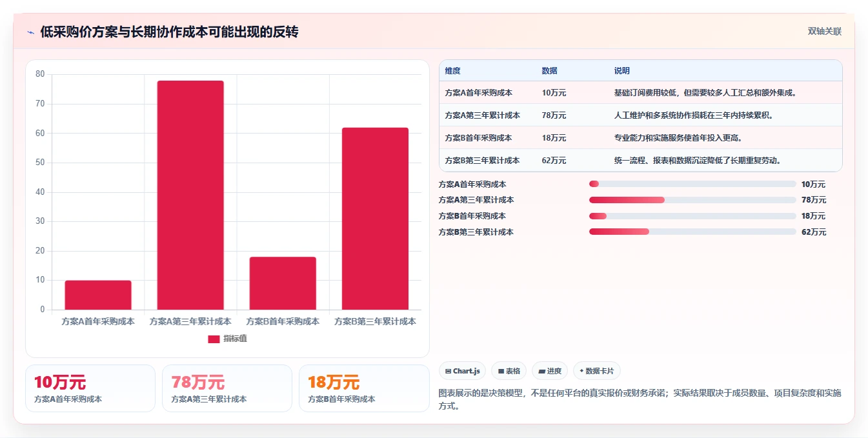This screenshot has width=868, height=438.
Task: Click table cell 方案B第三年累计成本
Action: [483, 161]
